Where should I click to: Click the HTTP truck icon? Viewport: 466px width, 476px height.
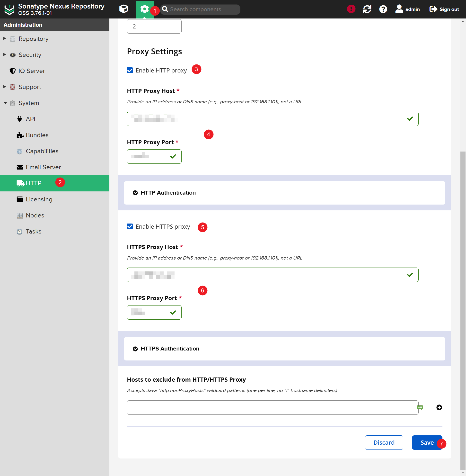(x=20, y=183)
